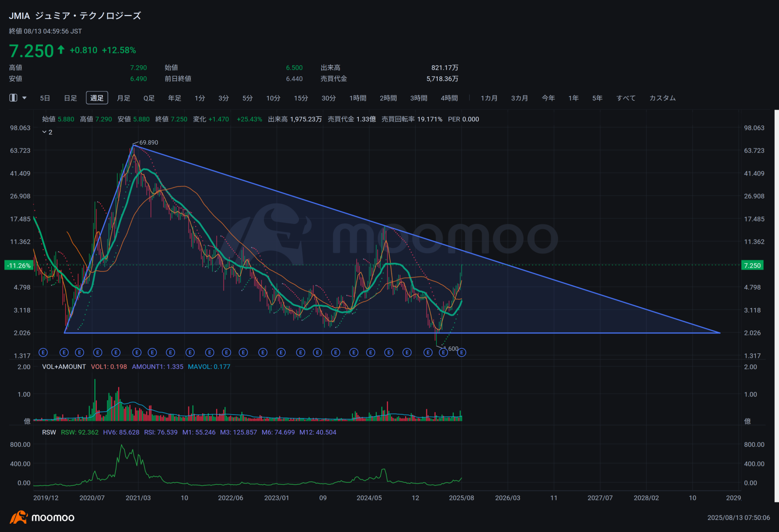Set range to 3カ月
779x532 pixels.
(x=519, y=98)
